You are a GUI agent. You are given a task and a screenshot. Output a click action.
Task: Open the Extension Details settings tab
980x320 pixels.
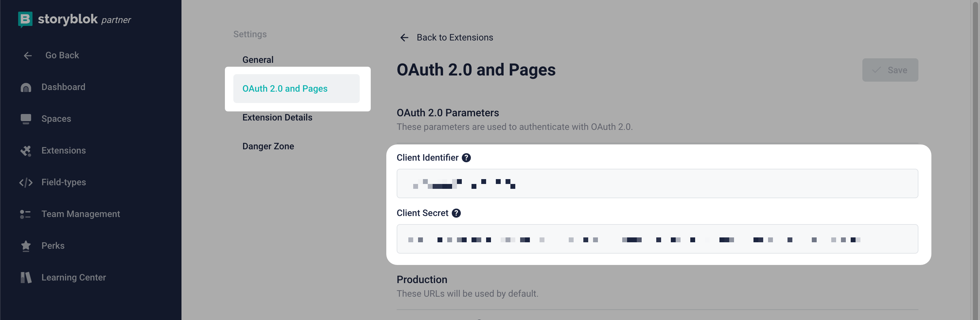(x=277, y=118)
